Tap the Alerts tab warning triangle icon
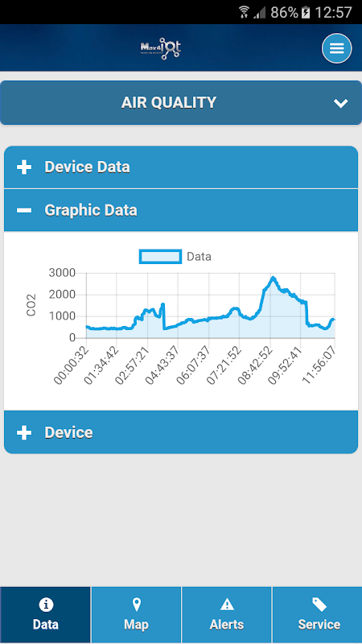Screen dimensions: 362x644 click(x=227, y=605)
